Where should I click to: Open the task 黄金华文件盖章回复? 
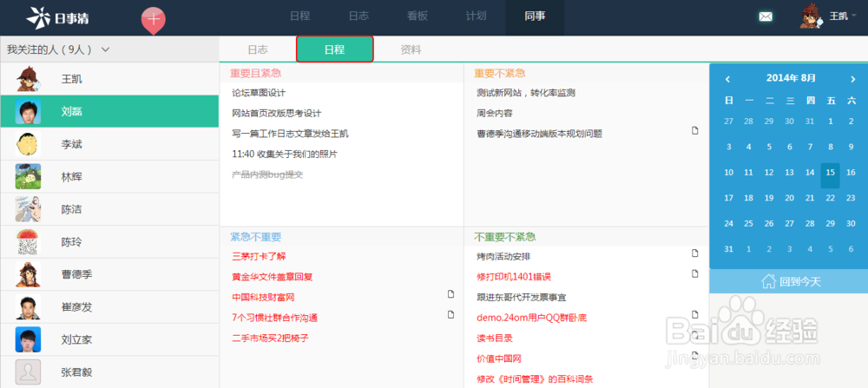pyautogui.click(x=272, y=277)
